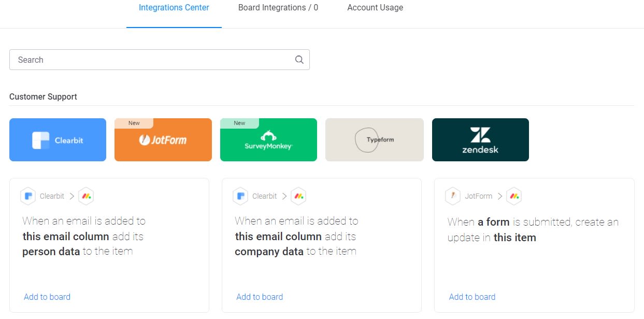Click the Clearbit icon in the company data card
Image resolution: width=644 pixels, height=319 pixels.
click(x=240, y=196)
